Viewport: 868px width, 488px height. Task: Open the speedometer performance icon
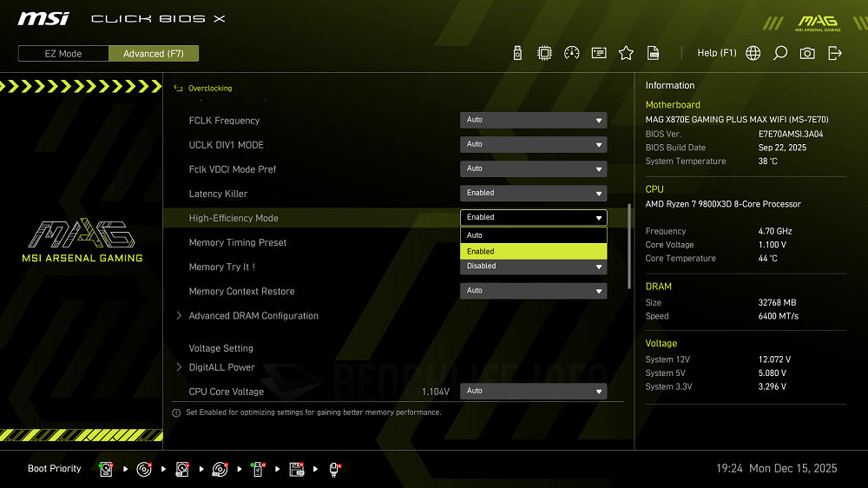click(x=571, y=53)
